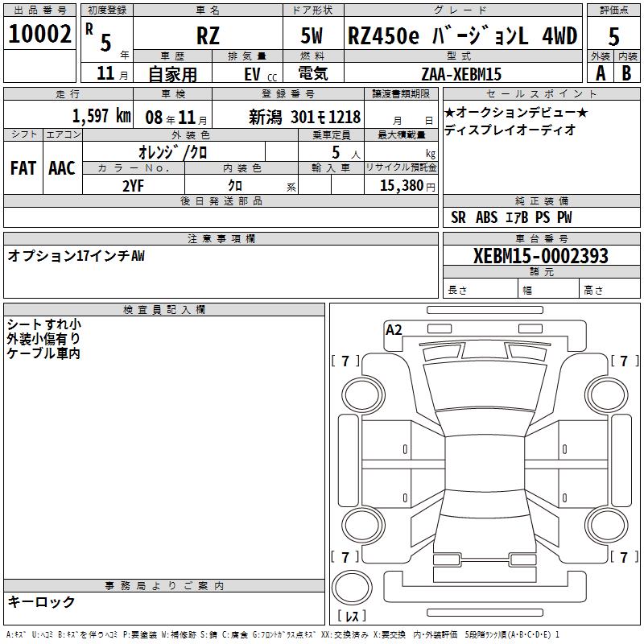Click the exterior grade letter A
The height and width of the screenshot is (644, 644).
[x=600, y=73]
